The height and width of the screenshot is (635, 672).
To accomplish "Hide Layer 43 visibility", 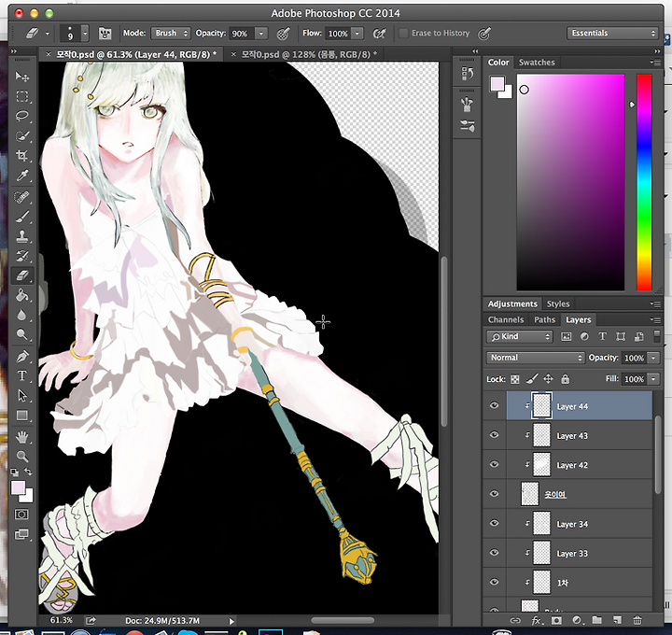I will [494, 435].
